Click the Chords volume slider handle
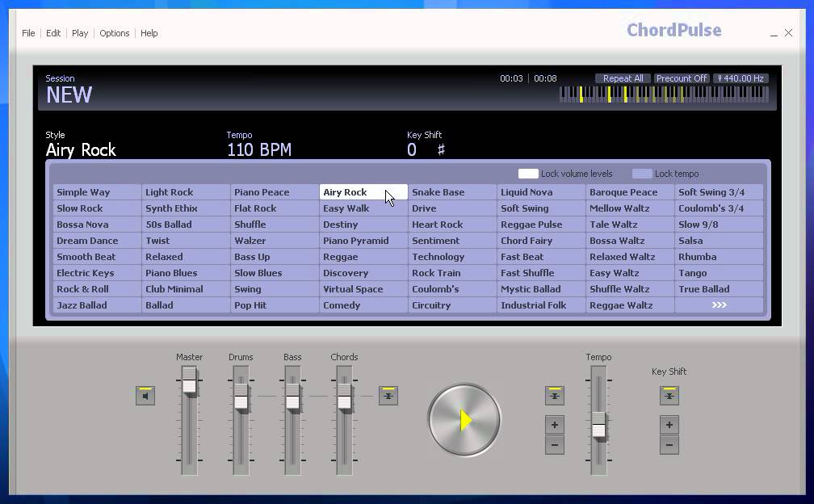Screen dimensions: 814x504 [x=345, y=398]
